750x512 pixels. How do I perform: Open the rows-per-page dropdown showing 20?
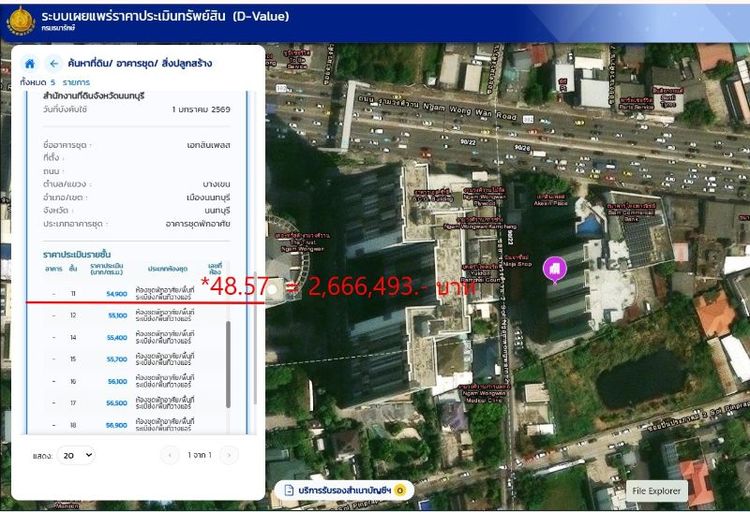click(x=76, y=455)
